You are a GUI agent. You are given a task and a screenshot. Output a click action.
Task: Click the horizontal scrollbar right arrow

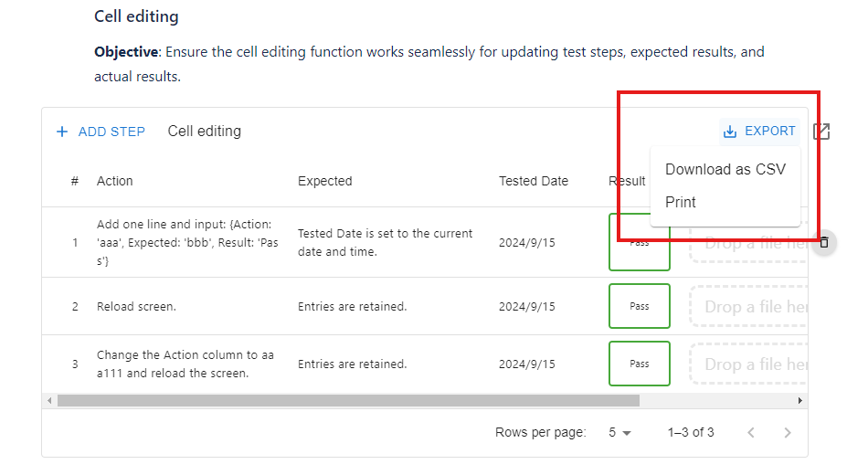tap(800, 401)
